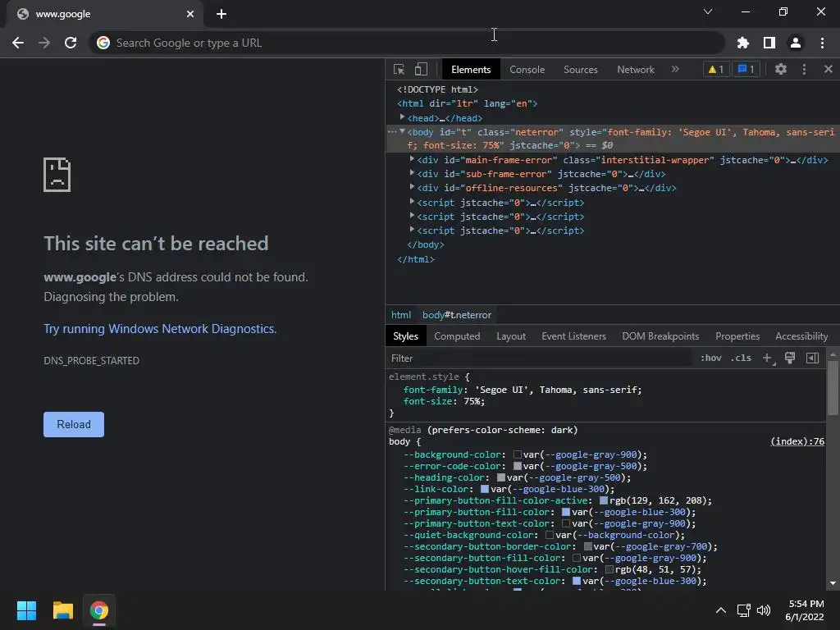Show hidden system tray icons
This screenshot has height=630, width=840.
tap(721, 610)
